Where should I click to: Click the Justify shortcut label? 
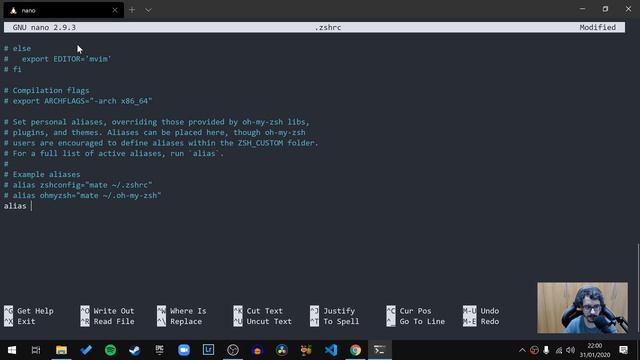pos(339,311)
